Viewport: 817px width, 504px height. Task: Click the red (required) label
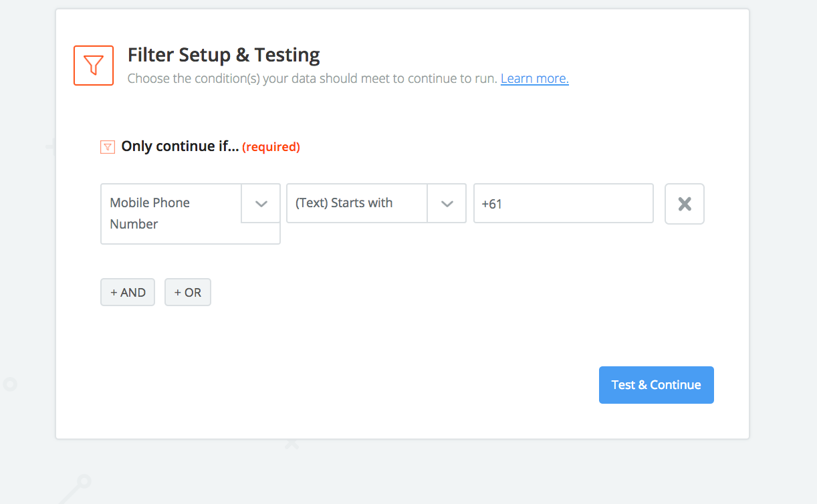point(271,146)
